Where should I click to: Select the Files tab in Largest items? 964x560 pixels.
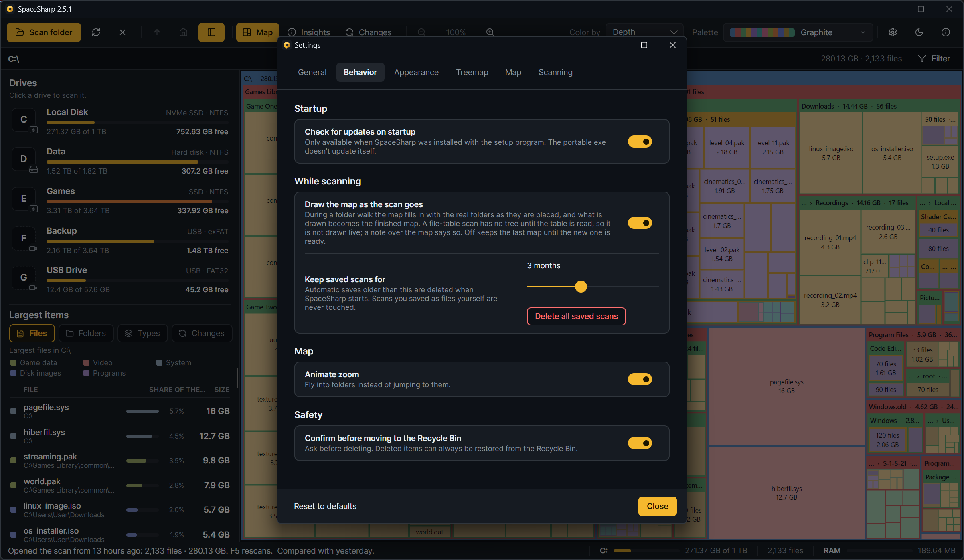pos(32,333)
